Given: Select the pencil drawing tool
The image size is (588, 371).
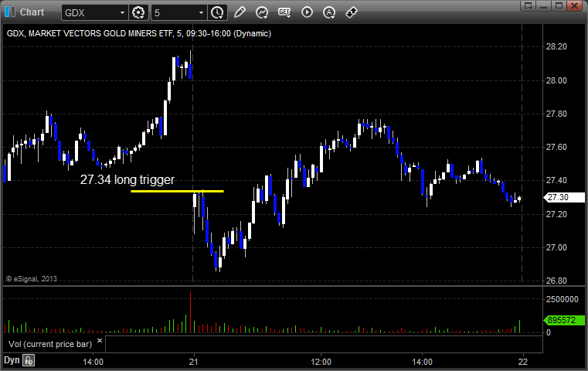Looking at the screenshot, I should (240, 12).
